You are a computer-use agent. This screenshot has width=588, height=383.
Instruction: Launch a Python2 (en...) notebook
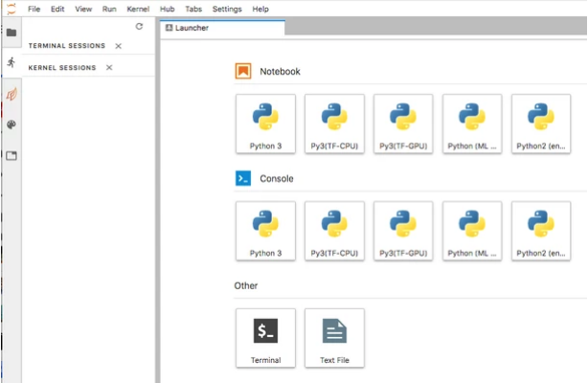[x=541, y=124]
